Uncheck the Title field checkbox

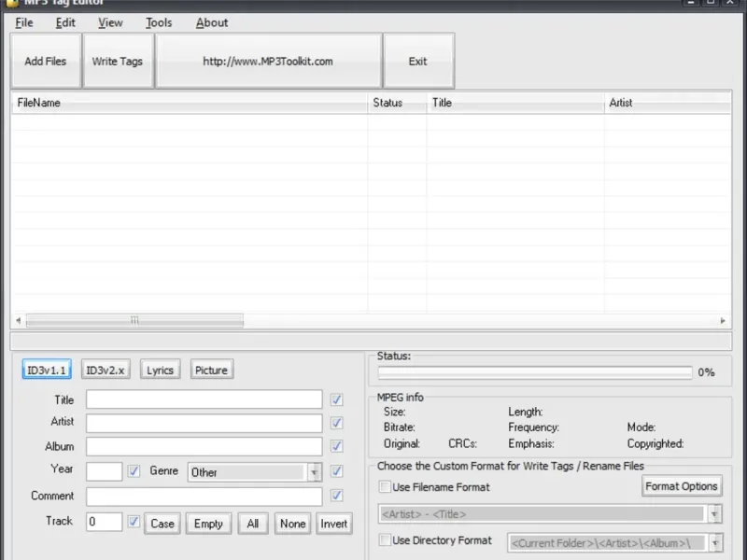click(x=336, y=399)
